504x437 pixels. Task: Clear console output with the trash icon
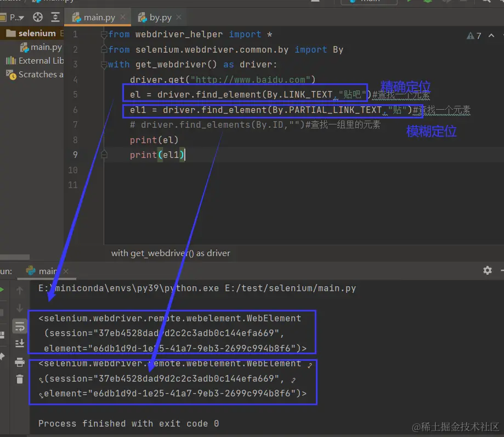pos(20,379)
